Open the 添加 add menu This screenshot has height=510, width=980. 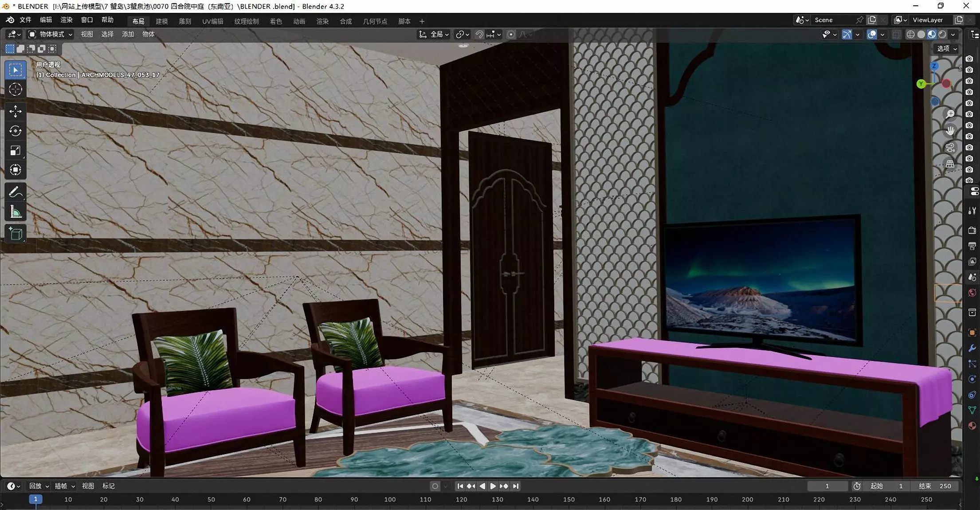pyautogui.click(x=128, y=34)
